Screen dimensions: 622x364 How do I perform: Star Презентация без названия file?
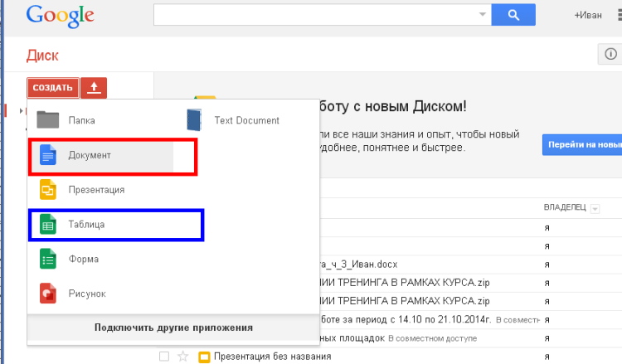182,357
